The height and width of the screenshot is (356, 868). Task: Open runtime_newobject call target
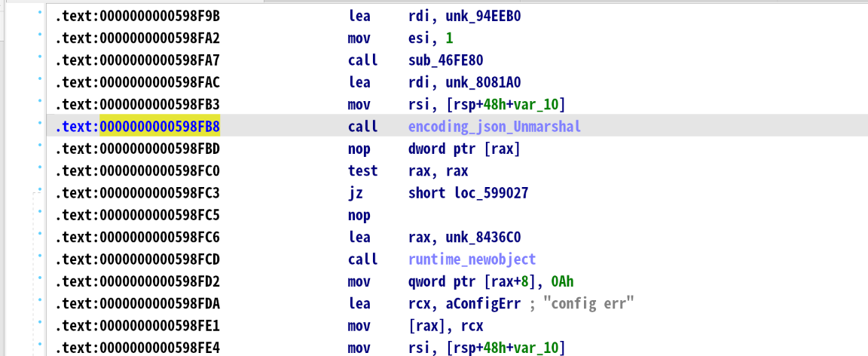click(472, 259)
